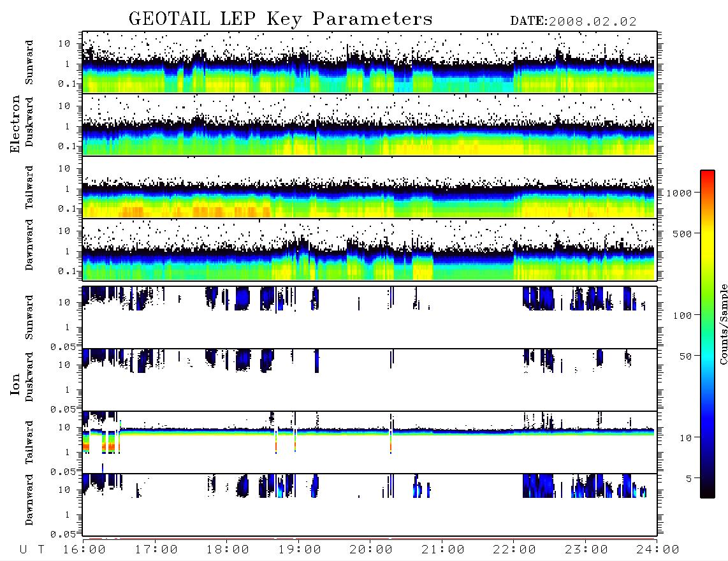Viewport: 728px width, 561px height.
Task: Click the 22:00 time axis label
Action: tap(514, 550)
